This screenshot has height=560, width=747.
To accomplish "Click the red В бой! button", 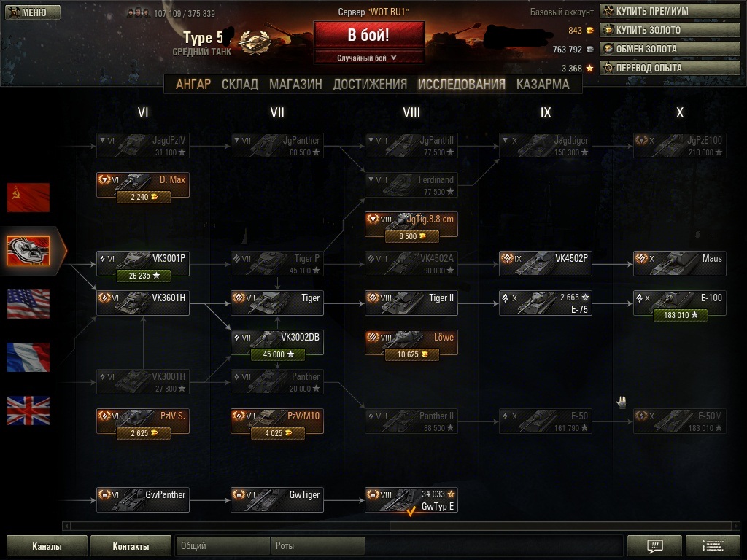I will click(368, 35).
